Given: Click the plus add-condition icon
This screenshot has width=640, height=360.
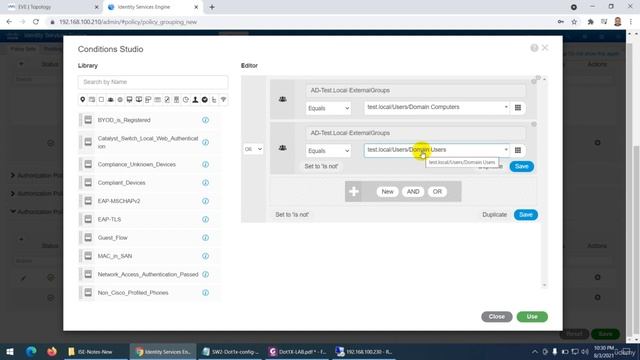Looking at the screenshot, I should [354, 191].
